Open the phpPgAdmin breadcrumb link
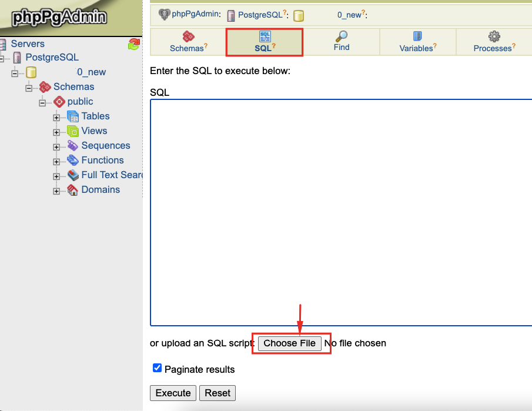Image resolution: width=532 pixels, height=411 pixels. coord(195,14)
